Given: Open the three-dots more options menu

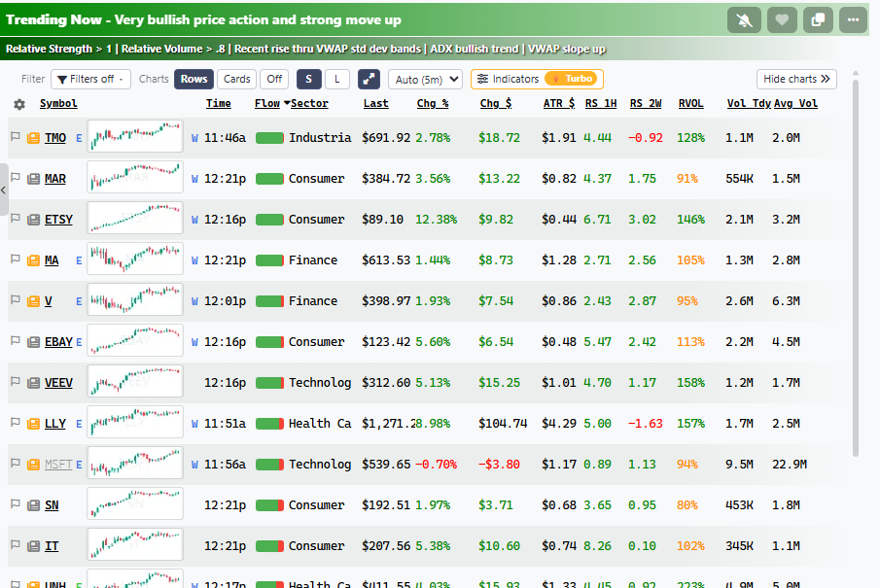Looking at the screenshot, I should tap(853, 20).
